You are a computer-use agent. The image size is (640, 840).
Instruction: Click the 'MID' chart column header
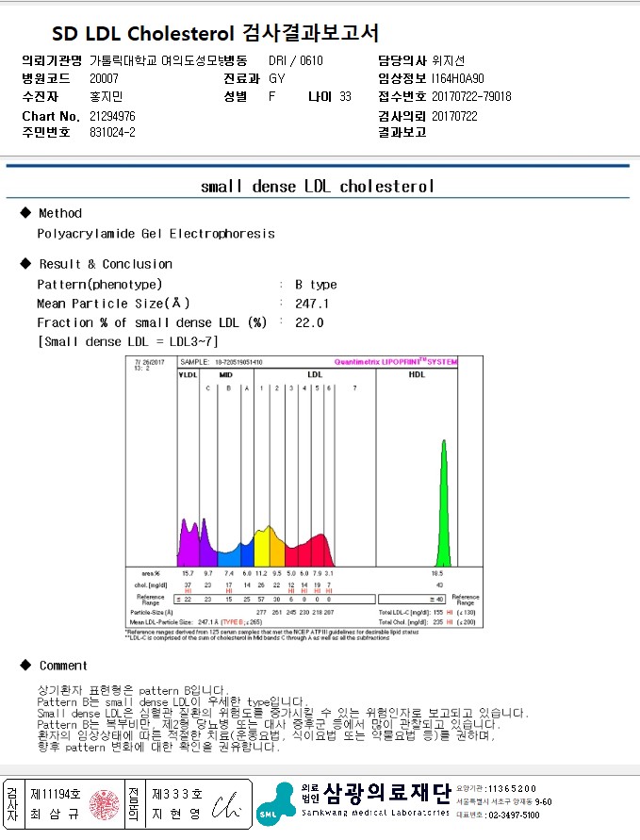point(226,375)
